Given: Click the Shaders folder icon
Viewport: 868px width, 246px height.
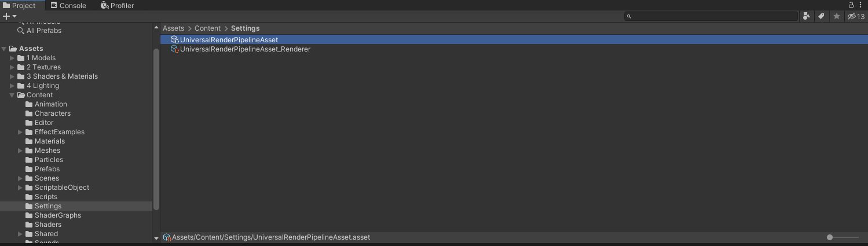Looking at the screenshot, I should (x=29, y=225).
